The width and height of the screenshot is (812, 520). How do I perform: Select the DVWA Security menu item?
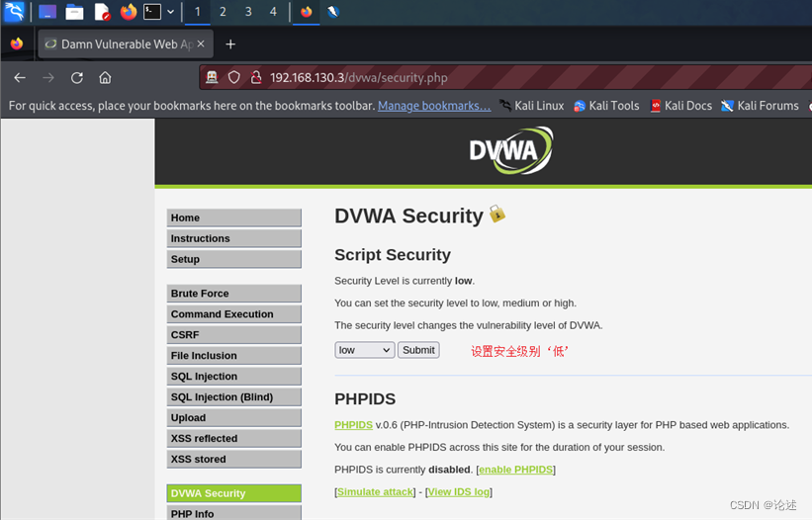[x=233, y=493]
